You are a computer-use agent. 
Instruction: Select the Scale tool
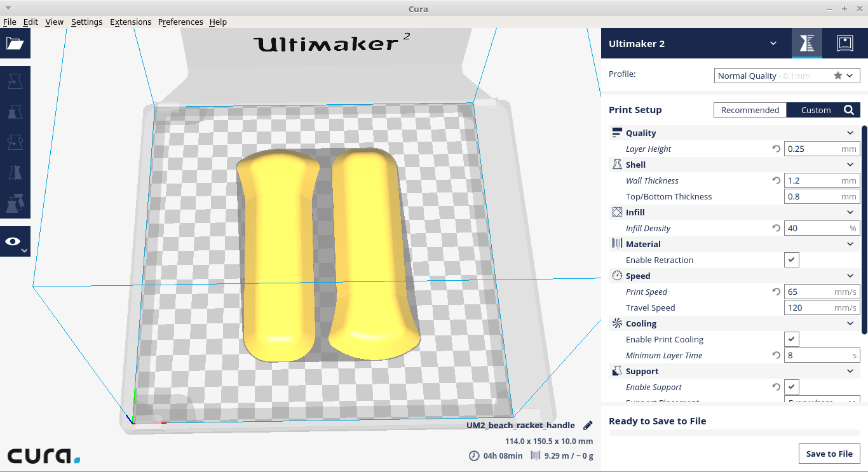pyautogui.click(x=15, y=111)
